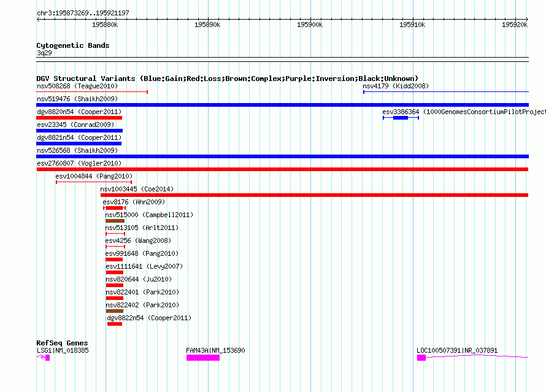Click the nsv820644 (Ju2010) label
This screenshot has height=392, width=546.
point(139,279)
